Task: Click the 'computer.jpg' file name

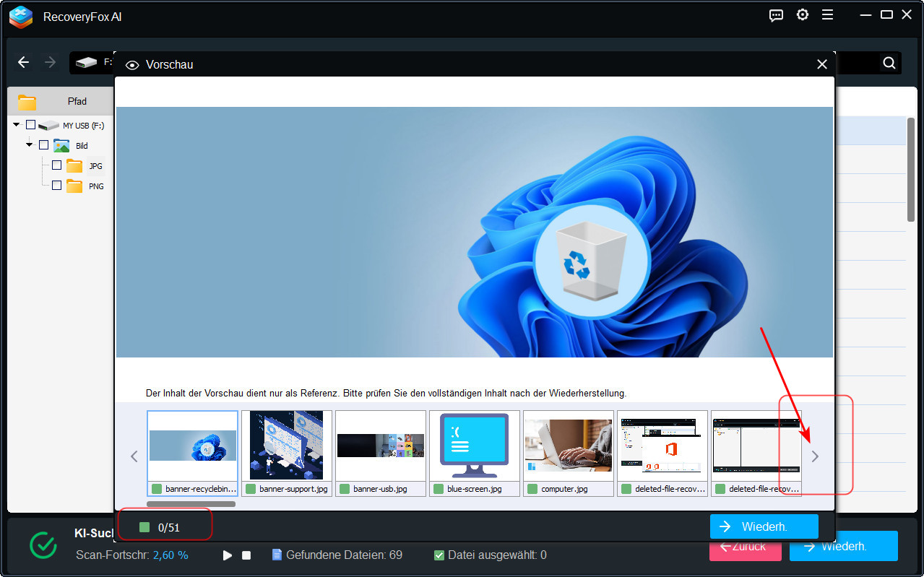Action: pos(564,489)
